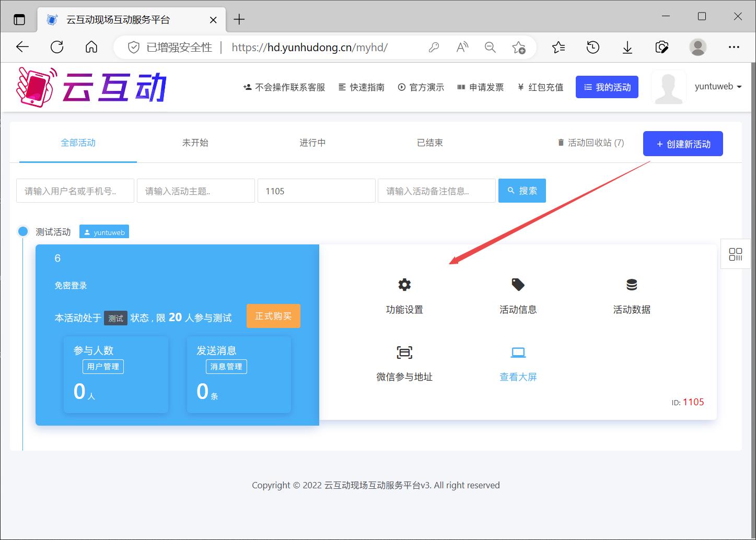The image size is (756, 540).
Task: Open 申请发票 menu item
Action: [481, 87]
